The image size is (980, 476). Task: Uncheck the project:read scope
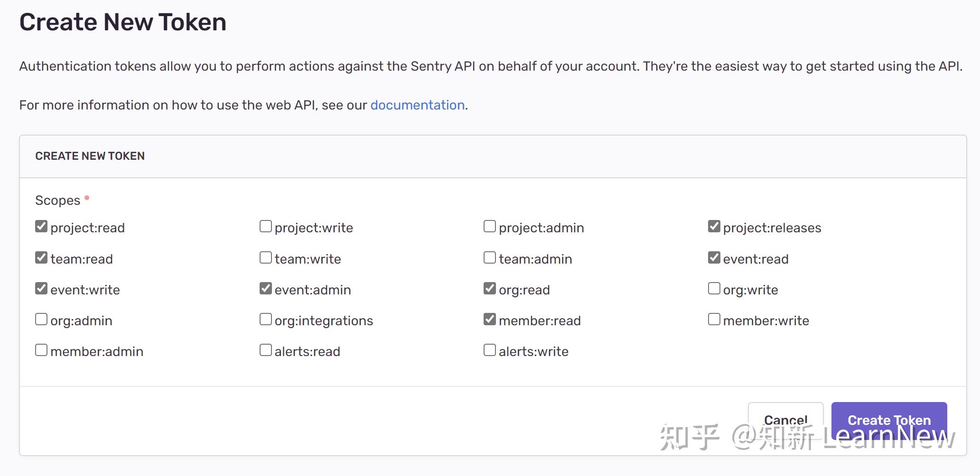tap(41, 226)
